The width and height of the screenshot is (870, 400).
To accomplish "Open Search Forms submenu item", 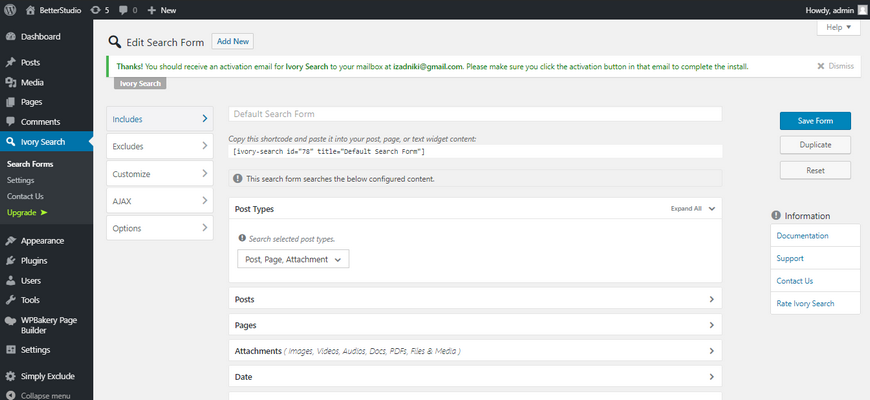I will pyautogui.click(x=30, y=164).
